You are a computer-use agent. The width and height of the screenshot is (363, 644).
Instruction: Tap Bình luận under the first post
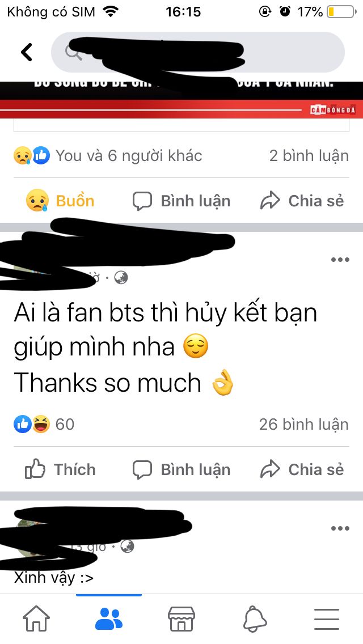click(x=181, y=201)
